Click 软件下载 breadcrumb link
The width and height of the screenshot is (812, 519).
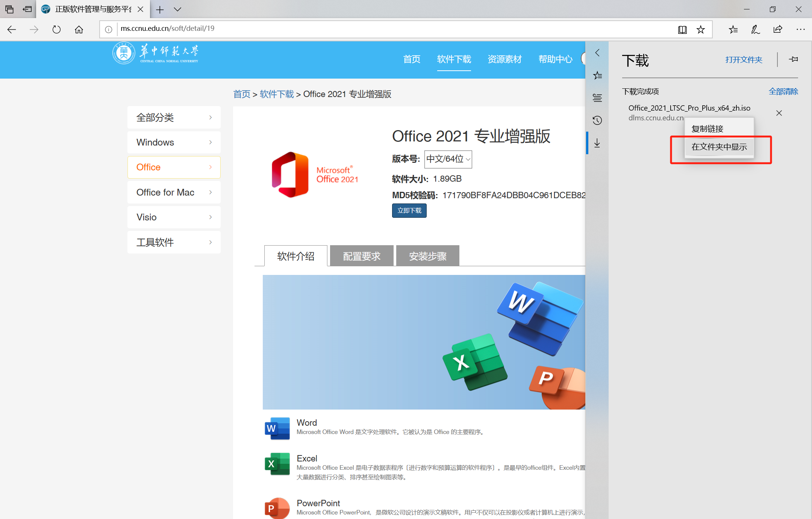click(x=277, y=94)
